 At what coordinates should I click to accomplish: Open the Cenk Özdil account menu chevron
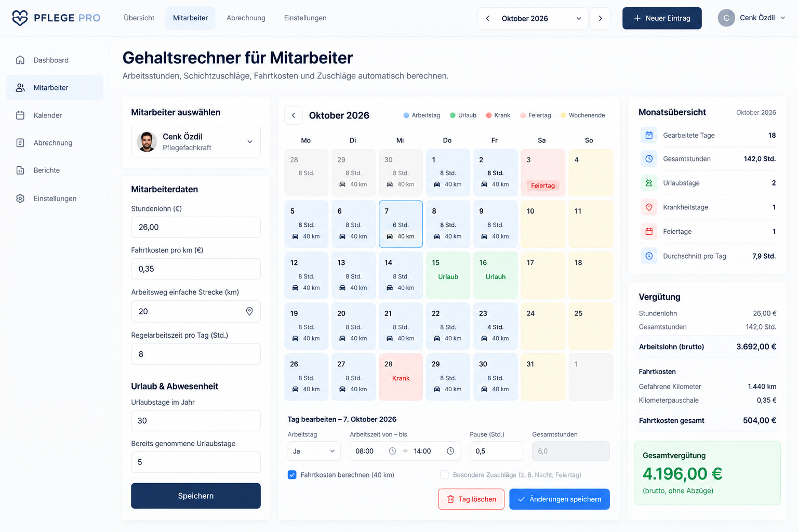click(783, 18)
